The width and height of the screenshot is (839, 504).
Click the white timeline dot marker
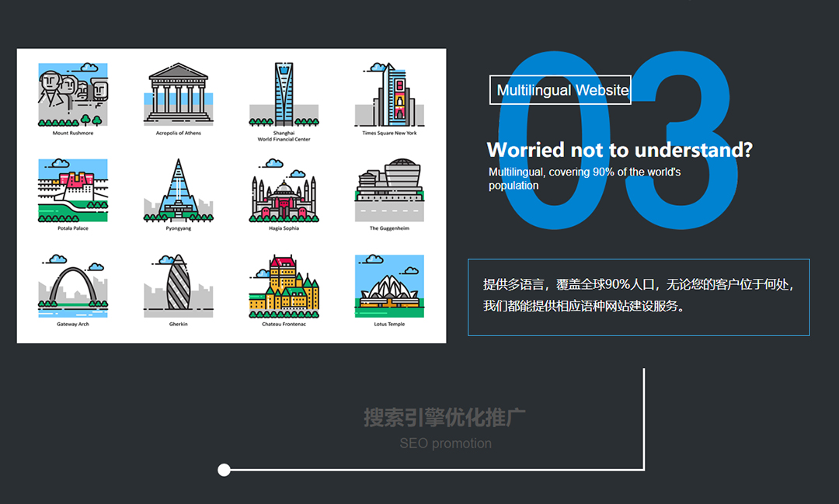(225, 471)
